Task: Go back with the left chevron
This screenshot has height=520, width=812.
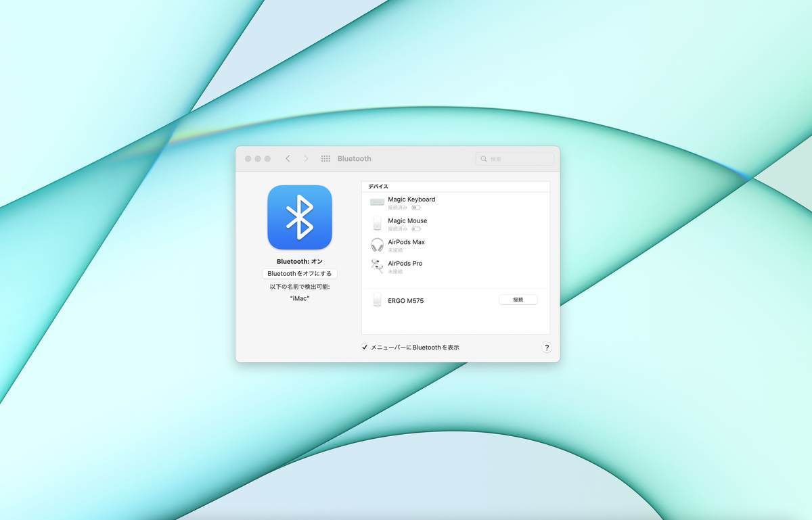Action: (288, 158)
